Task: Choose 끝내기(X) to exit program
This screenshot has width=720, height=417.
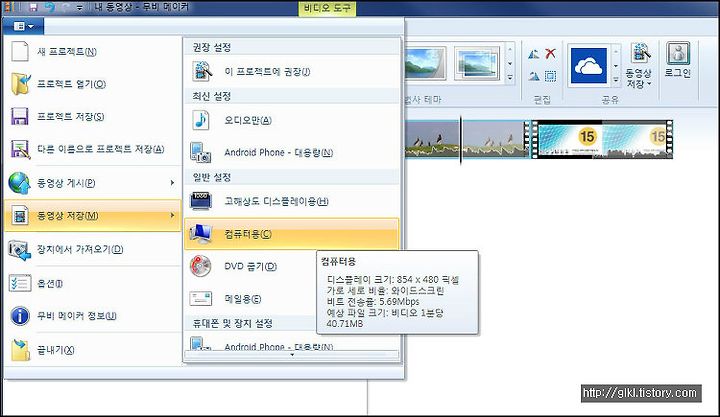Action: (92, 350)
